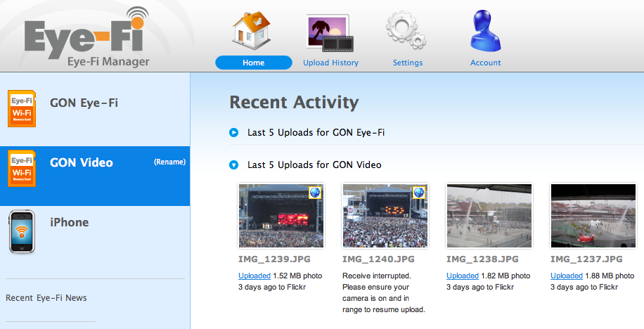This screenshot has height=329, width=644.
Task: Click Last 5 Uploads for GON Eye-Fi text
Action: point(316,133)
